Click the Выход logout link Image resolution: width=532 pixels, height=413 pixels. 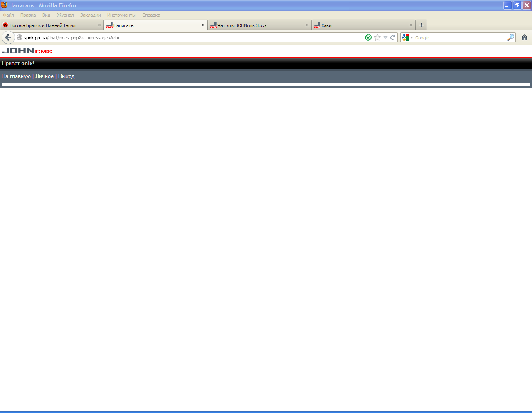[x=66, y=76]
